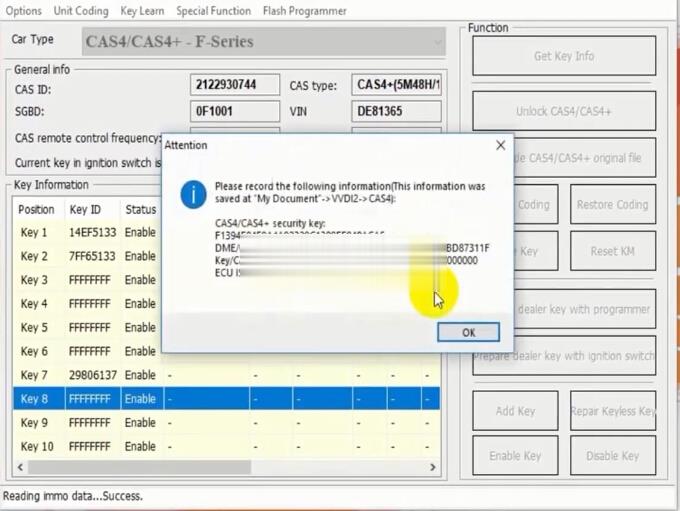Viewport: 680px width, 511px height.
Task: Click Prepare dealer key with ignition switch
Action: pos(564,356)
